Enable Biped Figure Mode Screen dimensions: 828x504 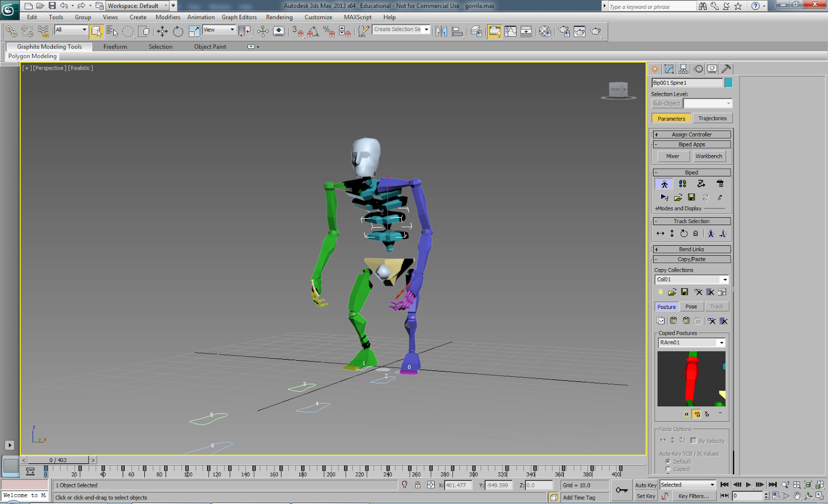tap(664, 184)
